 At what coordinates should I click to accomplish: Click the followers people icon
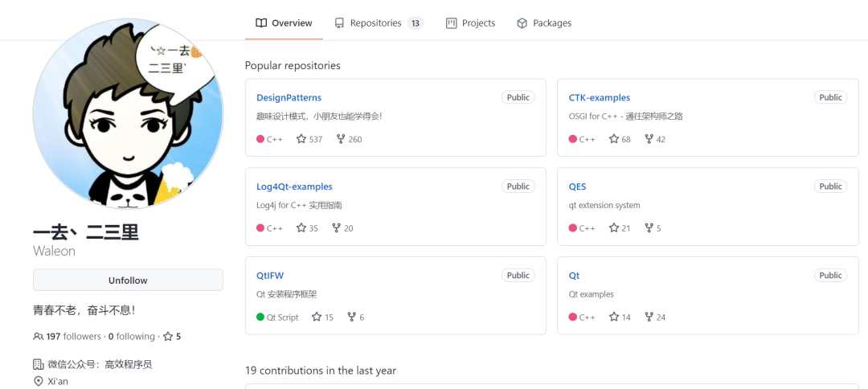(38, 337)
